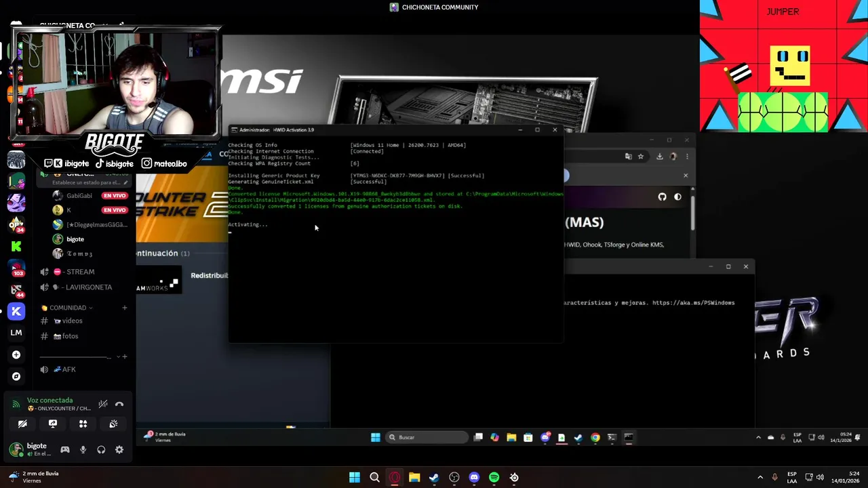Open Discord user settings gear

coord(119,449)
